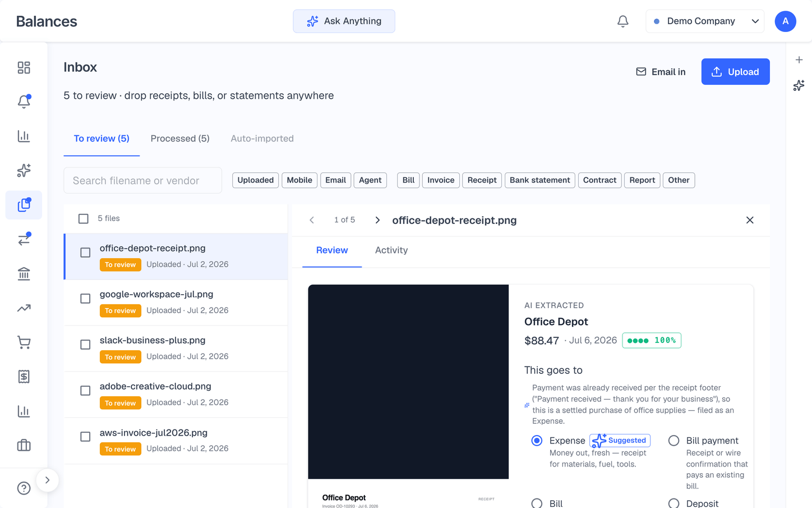Image resolution: width=812 pixels, height=508 pixels.
Task: Check the aws-invoice-jul2026.png checkbox
Action: click(x=85, y=437)
